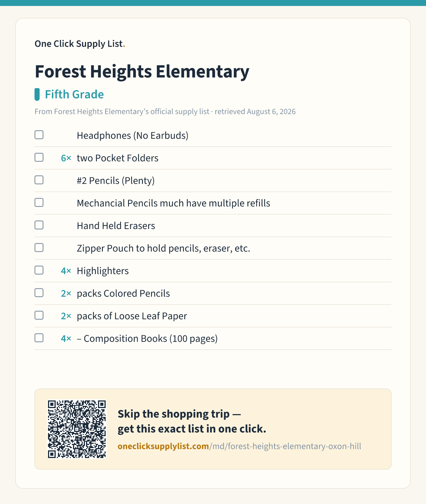
Task: Mark #2 Pencils (Plenty) as done
Action: tap(39, 180)
